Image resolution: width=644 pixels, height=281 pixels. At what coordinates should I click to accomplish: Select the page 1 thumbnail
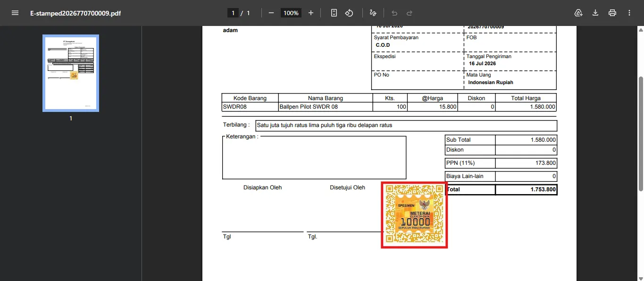click(x=71, y=73)
